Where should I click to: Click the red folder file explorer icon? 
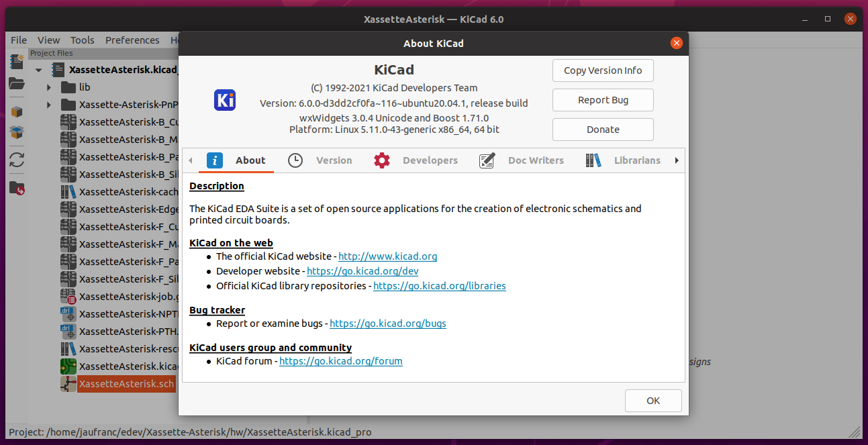(16, 188)
